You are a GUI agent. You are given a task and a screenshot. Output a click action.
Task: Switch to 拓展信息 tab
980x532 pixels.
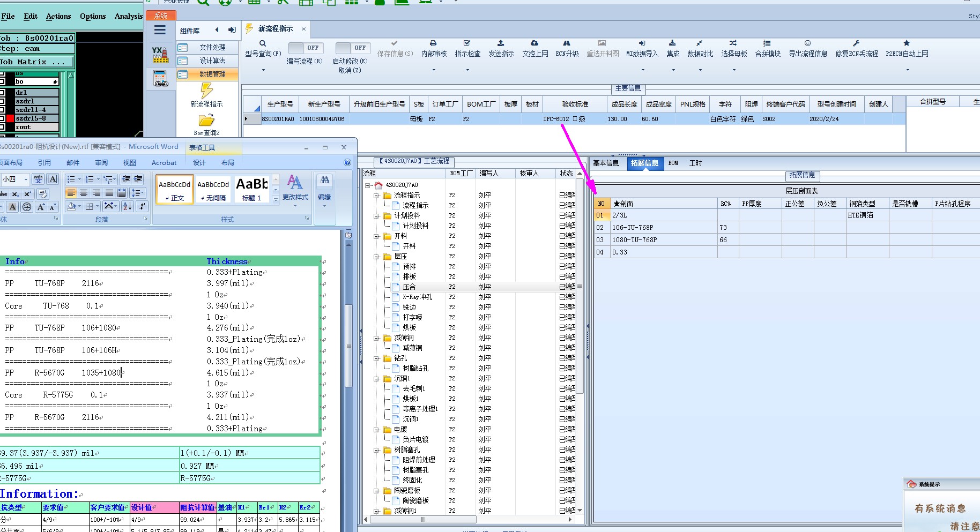tap(644, 163)
